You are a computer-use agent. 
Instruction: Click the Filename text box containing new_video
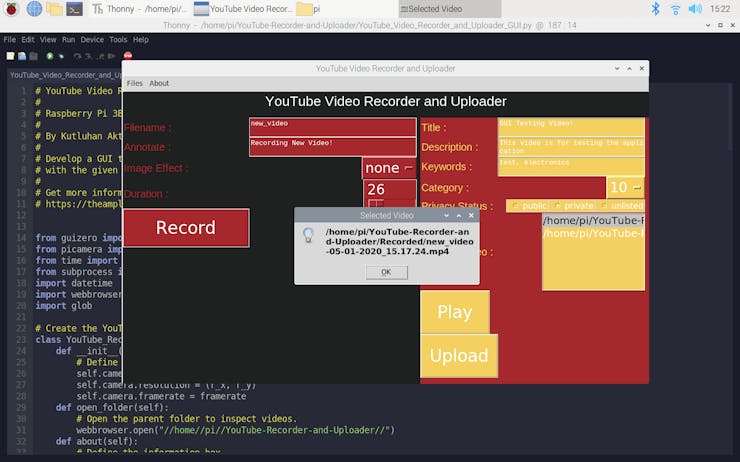click(x=332, y=127)
